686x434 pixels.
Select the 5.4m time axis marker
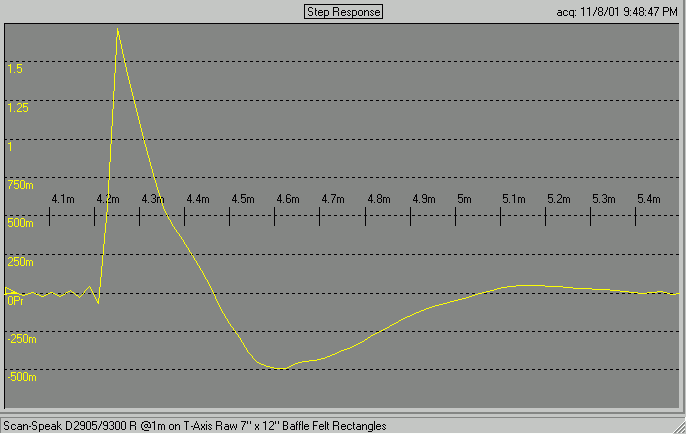[x=648, y=200]
